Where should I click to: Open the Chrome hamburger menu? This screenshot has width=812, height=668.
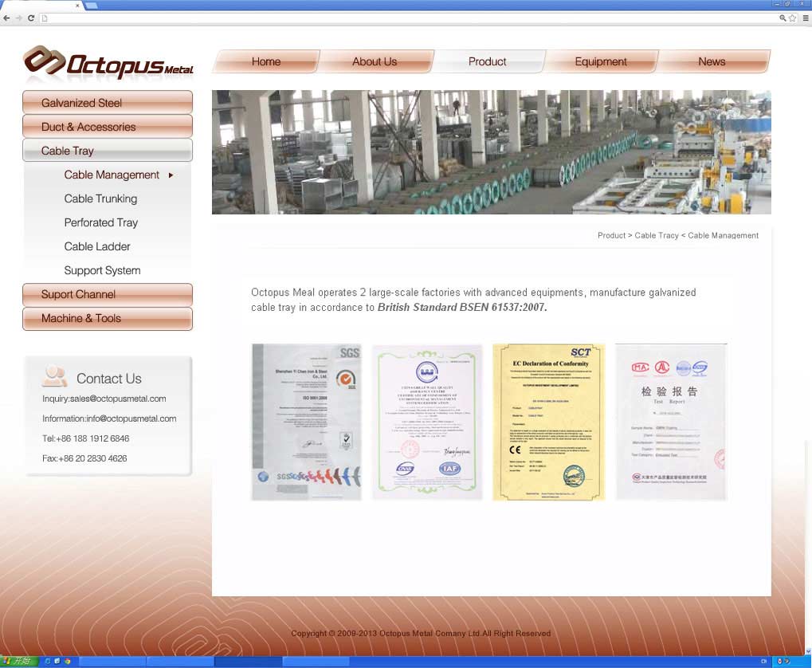pos(806,18)
